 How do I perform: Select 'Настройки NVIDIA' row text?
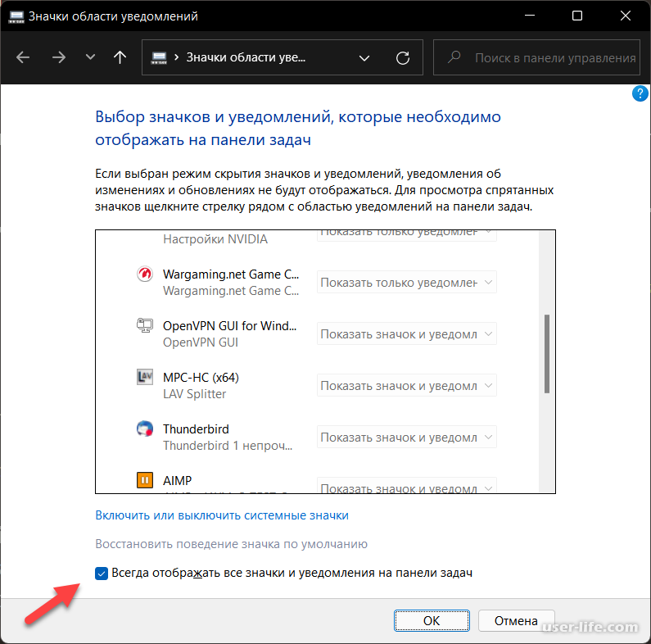tap(215, 239)
